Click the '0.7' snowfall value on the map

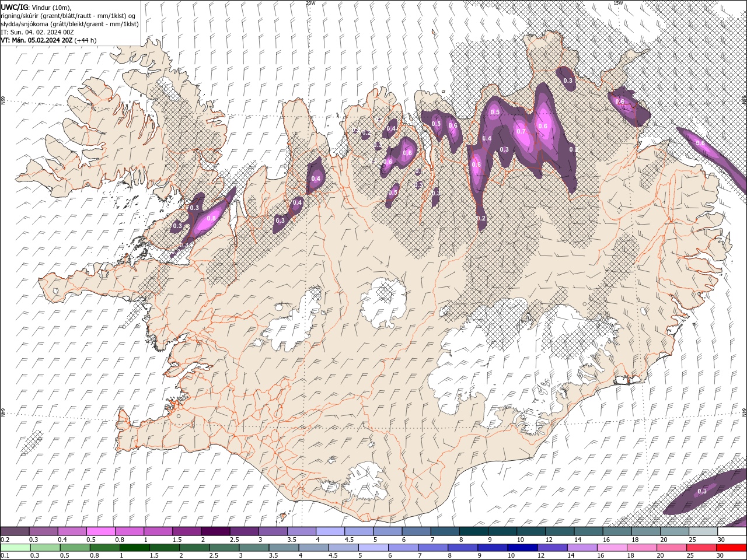tap(521, 131)
